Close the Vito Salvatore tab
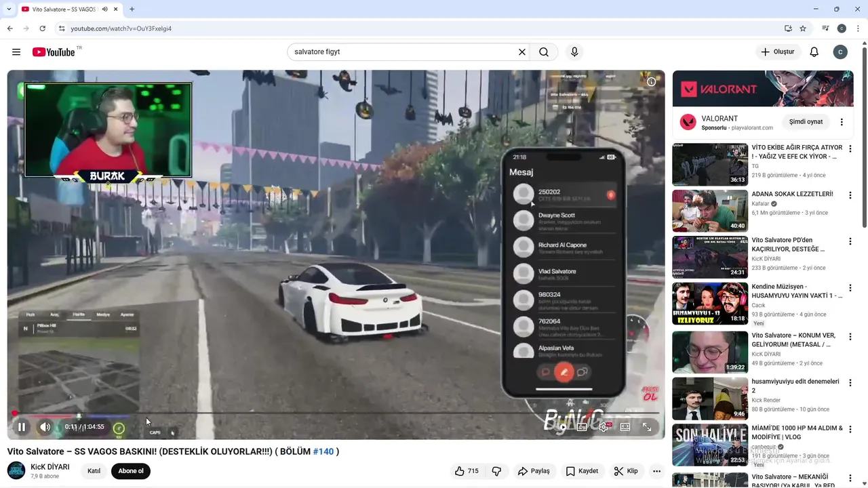This screenshot has width=868, height=488. click(116, 9)
